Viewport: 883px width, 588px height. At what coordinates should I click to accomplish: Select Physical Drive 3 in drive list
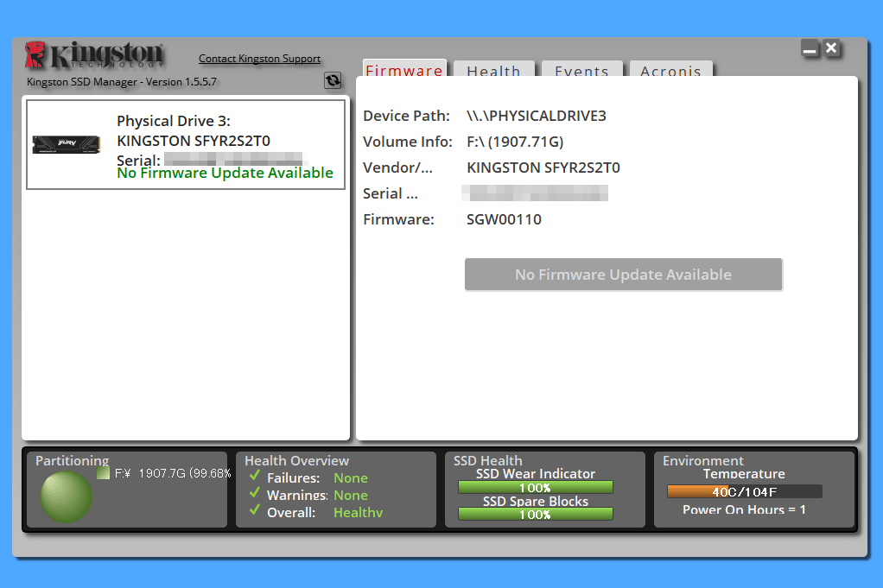tap(186, 144)
